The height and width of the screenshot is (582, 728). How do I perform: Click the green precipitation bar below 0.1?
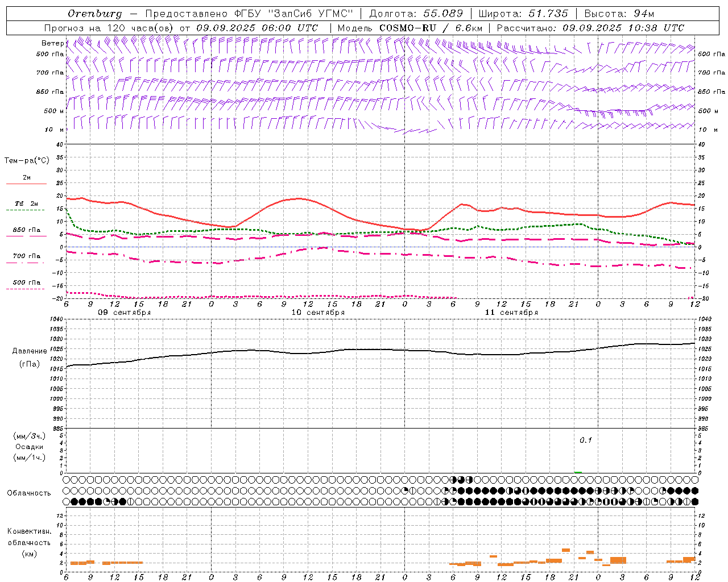coord(578,472)
